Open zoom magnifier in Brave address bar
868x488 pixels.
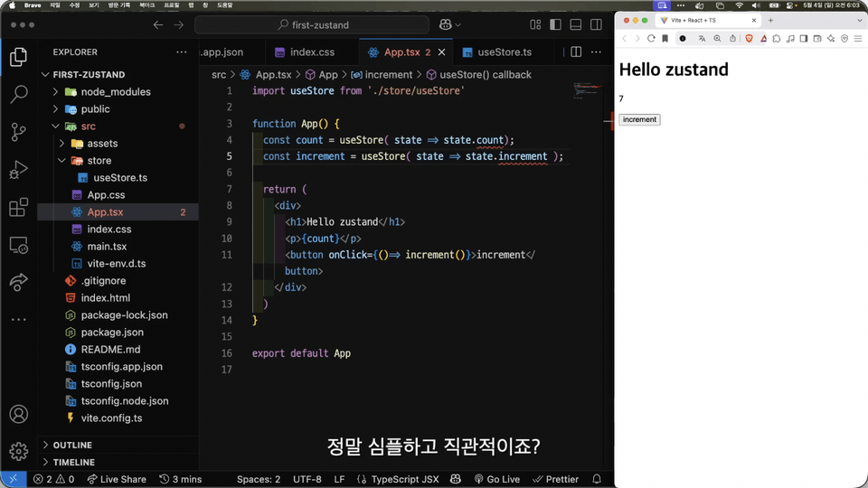click(717, 39)
